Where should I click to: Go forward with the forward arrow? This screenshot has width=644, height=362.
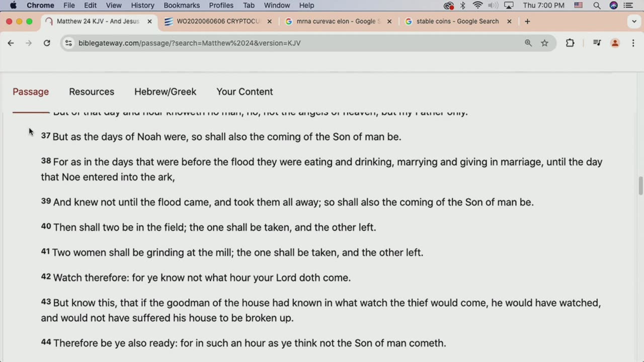29,43
